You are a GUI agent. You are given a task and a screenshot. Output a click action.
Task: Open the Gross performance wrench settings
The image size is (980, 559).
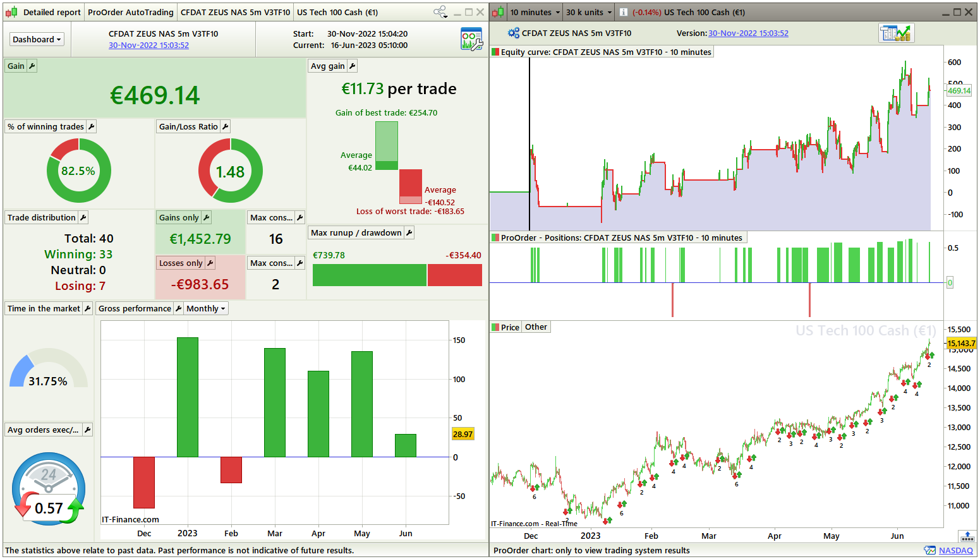tap(178, 308)
